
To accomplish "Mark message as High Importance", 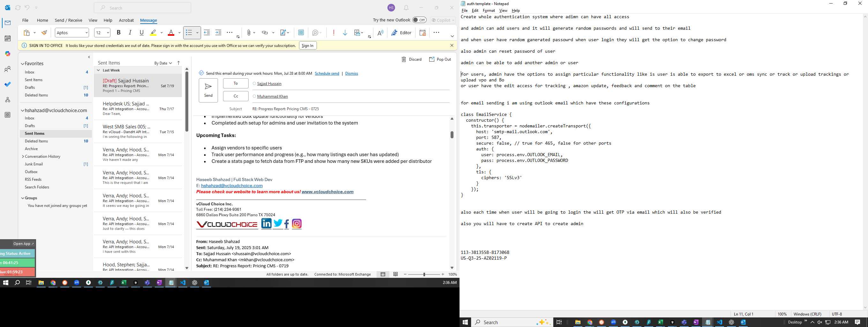I will click(x=333, y=33).
